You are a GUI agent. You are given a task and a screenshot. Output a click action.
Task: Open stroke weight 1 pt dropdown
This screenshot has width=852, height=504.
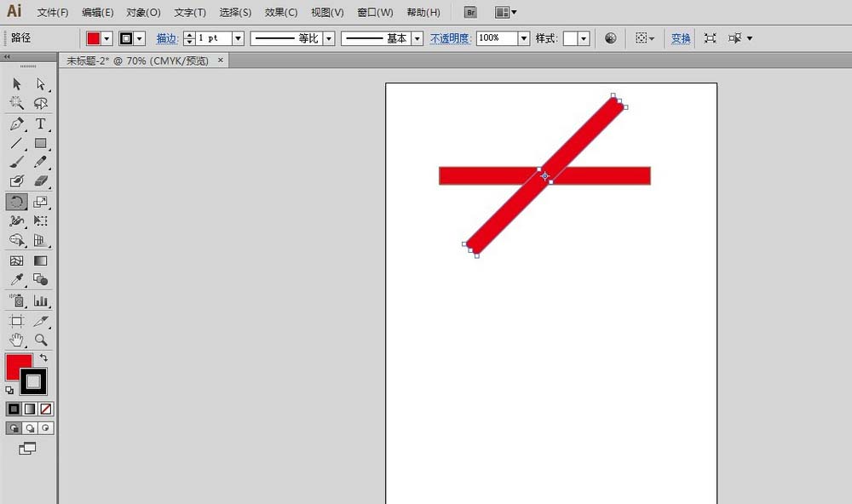pyautogui.click(x=238, y=38)
